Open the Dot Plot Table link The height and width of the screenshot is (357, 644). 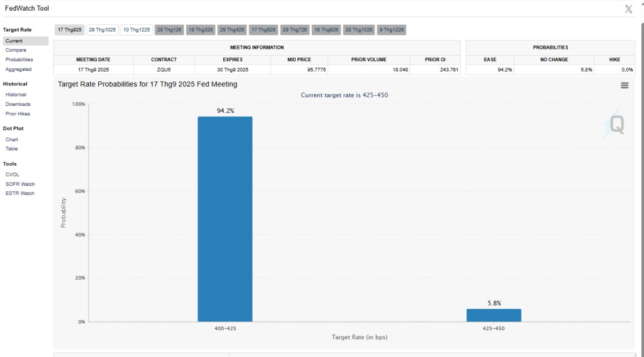pyautogui.click(x=11, y=149)
